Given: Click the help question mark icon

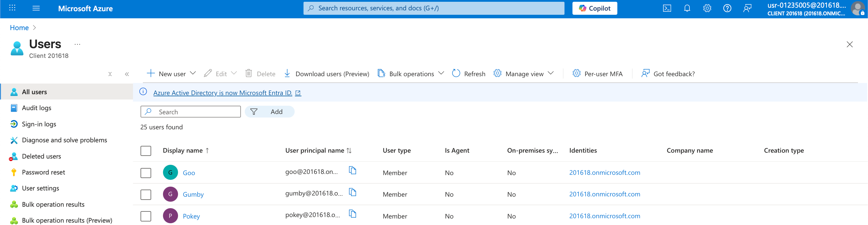Looking at the screenshot, I should click(x=727, y=9).
